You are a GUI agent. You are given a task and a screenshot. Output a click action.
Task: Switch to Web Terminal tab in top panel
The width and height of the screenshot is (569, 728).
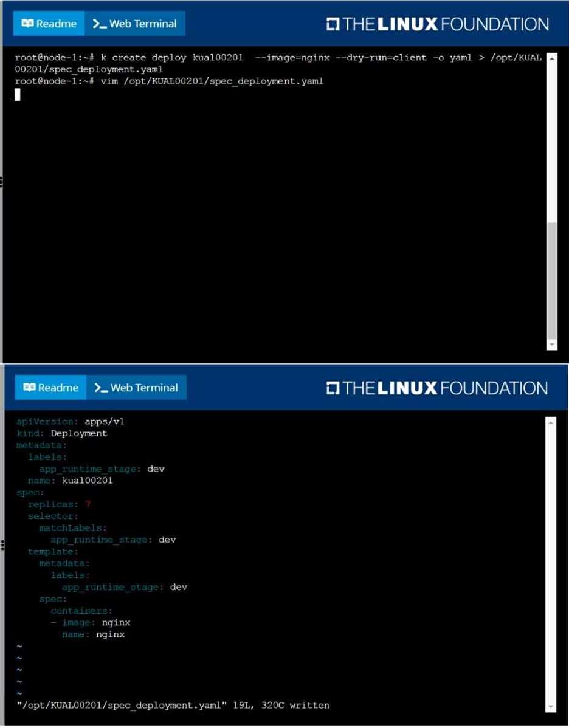tap(135, 24)
